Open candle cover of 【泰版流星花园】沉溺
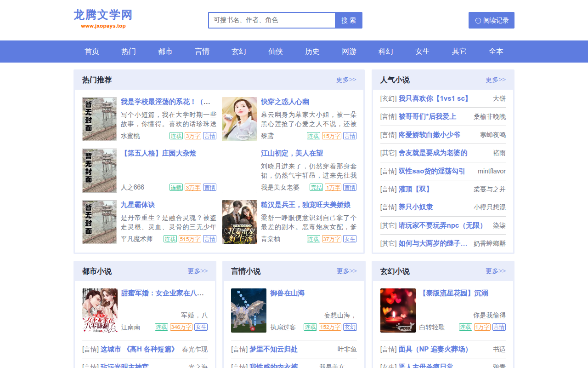Image resolution: width=588 pixels, height=368 pixels. pyautogui.click(x=398, y=310)
